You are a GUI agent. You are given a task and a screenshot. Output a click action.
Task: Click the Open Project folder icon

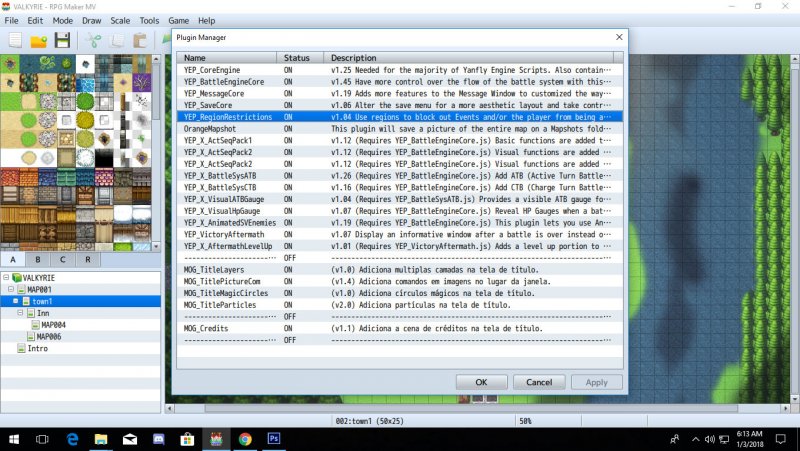pyautogui.click(x=39, y=41)
